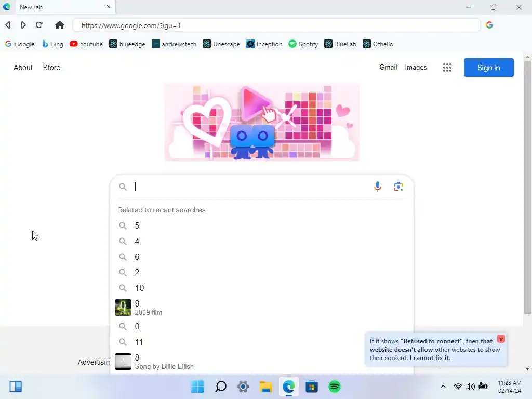Image resolution: width=532 pixels, height=399 pixels.
Task: Open the Youtube bookmark
Action: pyautogui.click(x=86, y=44)
